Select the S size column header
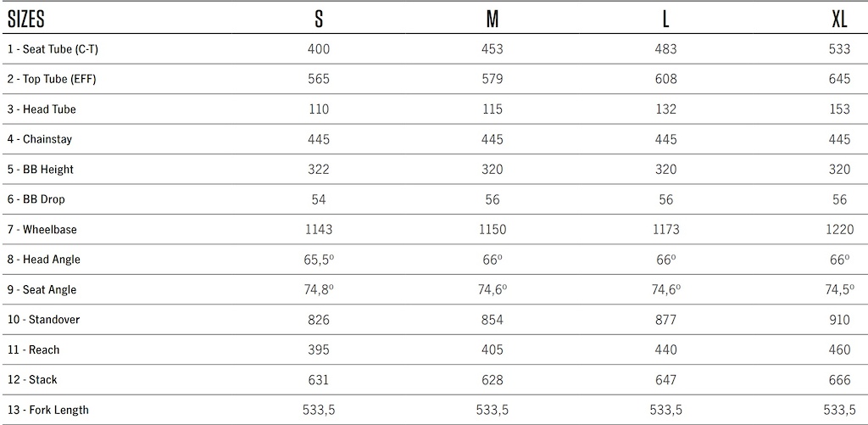 [319, 20]
